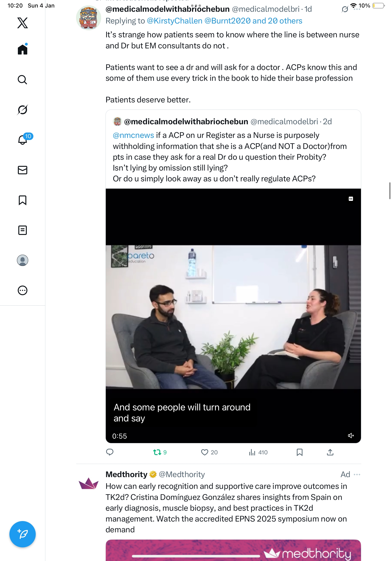This screenshot has height=561, width=392.
Task: Open Grok from the left sidebar
Action: 23,110
